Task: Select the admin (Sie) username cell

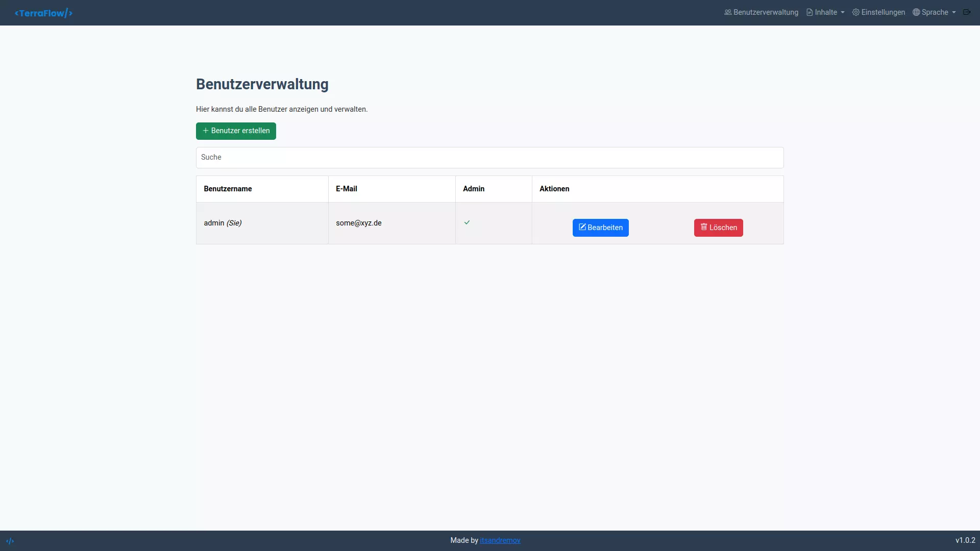Action: point(262,223)
